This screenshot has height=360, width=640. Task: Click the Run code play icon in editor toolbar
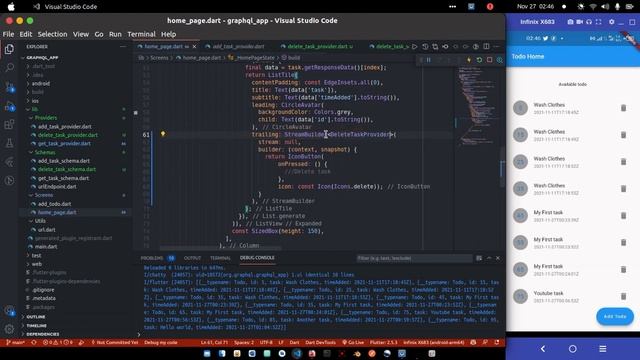coord(415,47)
